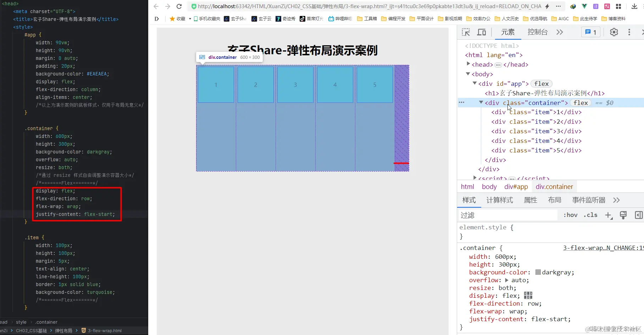Screen dimensions: 644x335
Task: Open the extensions grid icon
Action: pyautogui.click(x=618, y=6)
